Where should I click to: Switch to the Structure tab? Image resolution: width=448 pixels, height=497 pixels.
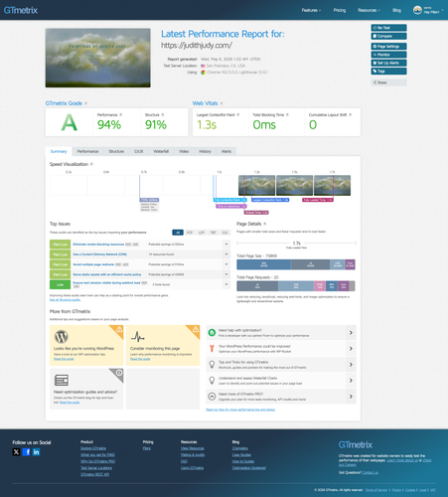click(116, 151)
